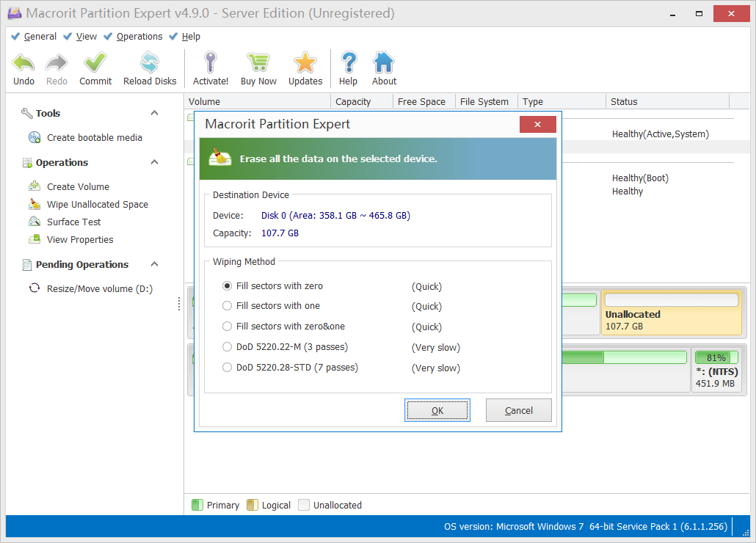This screenshot has height=543, width=756.
Task: Sort by Capacity column header
Action: [362, 102]
